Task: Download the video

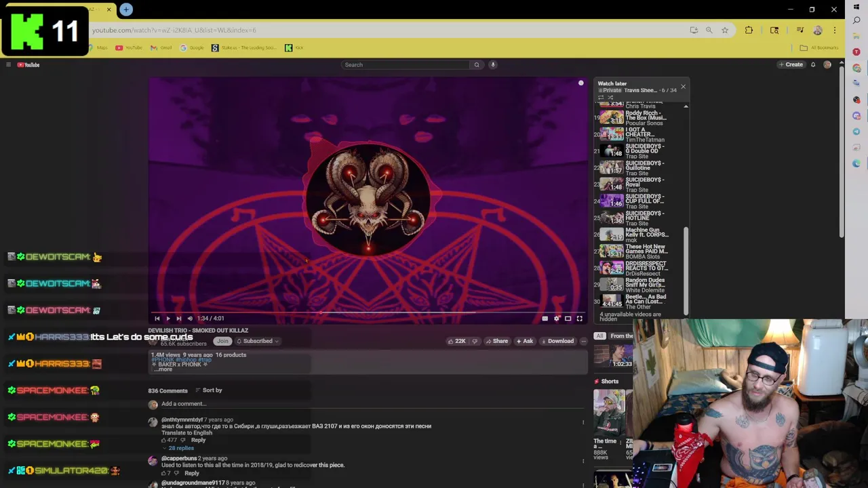Action: pos(557,341)
